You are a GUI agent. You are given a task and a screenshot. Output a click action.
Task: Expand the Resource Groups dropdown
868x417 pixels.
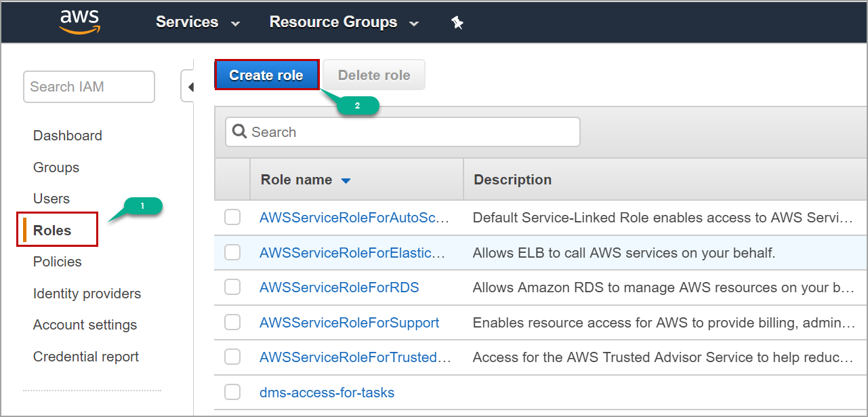pos(344,22)
